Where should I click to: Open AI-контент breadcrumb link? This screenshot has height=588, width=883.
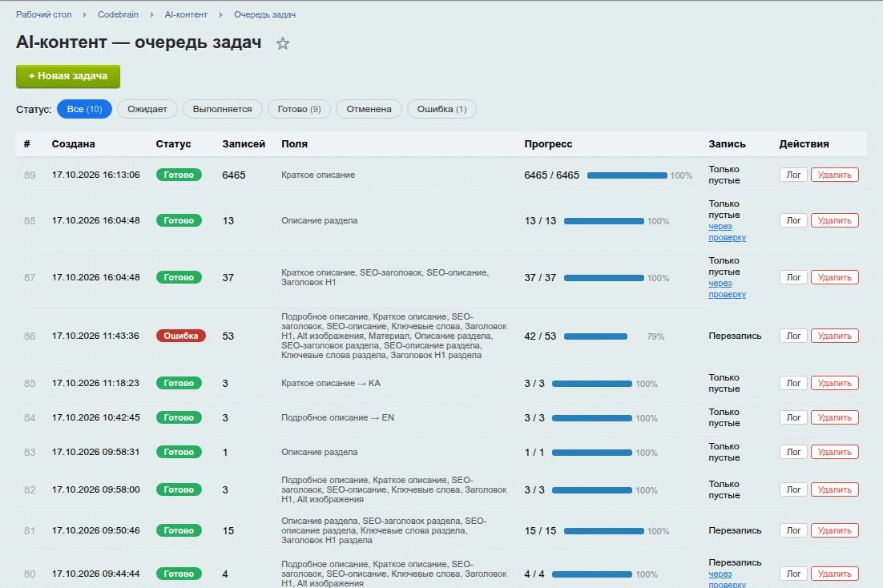click(x=186, y=14)
